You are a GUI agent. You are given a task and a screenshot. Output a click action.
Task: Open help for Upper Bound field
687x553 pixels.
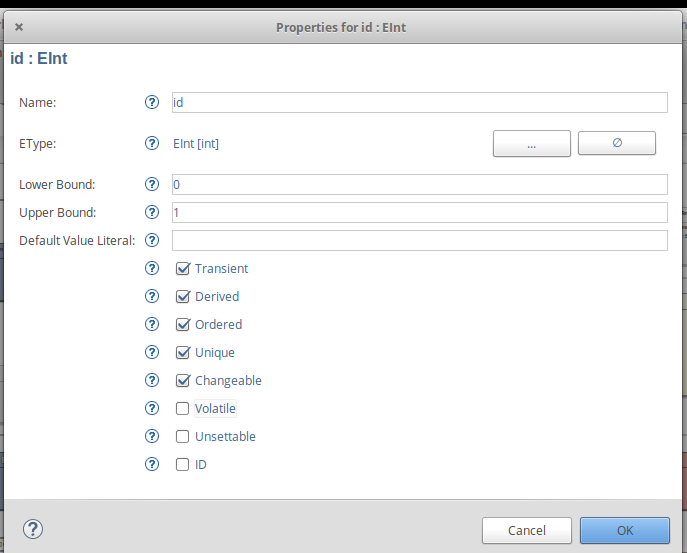coord(152,213)
